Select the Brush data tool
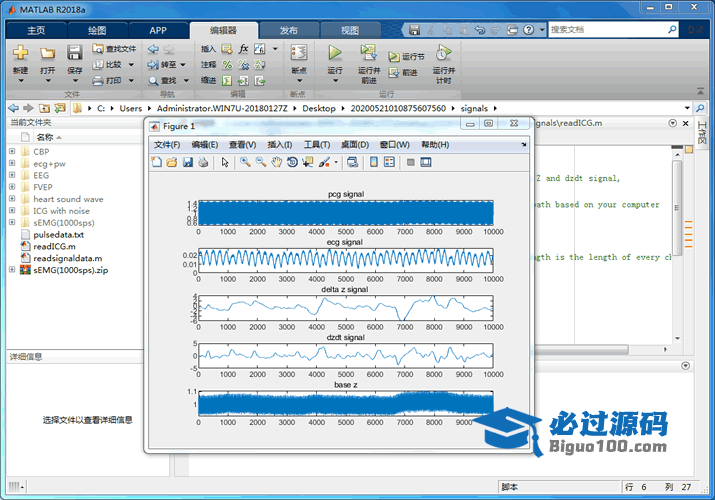 click(x=325, y=162)
